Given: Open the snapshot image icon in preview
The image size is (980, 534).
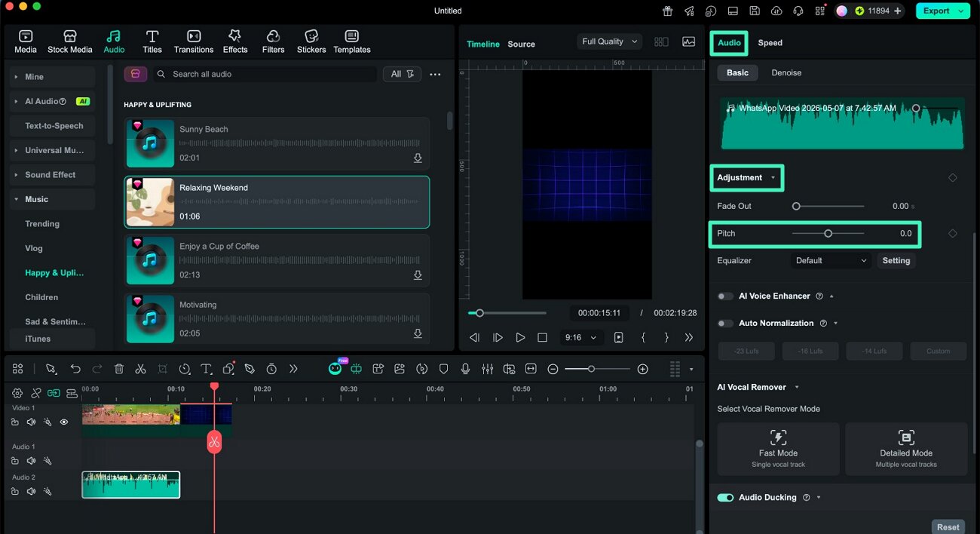Looking at the screenshot, I should pyautogui.click(x=688, y=42).
